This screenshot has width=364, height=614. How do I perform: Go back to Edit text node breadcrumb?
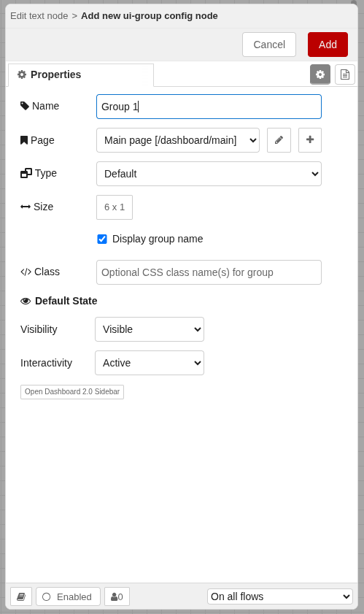[x=39, y=16]
